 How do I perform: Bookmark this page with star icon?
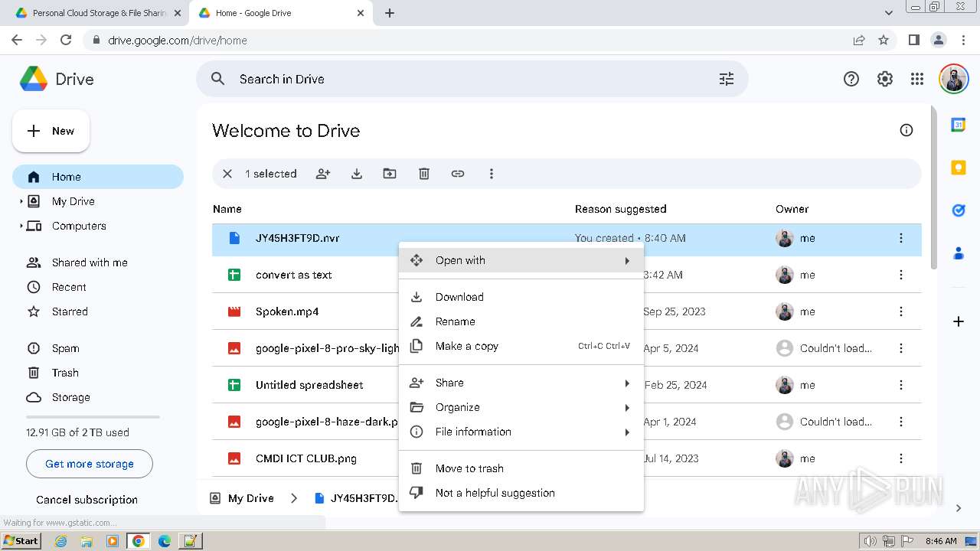click(x=884, y=40)
